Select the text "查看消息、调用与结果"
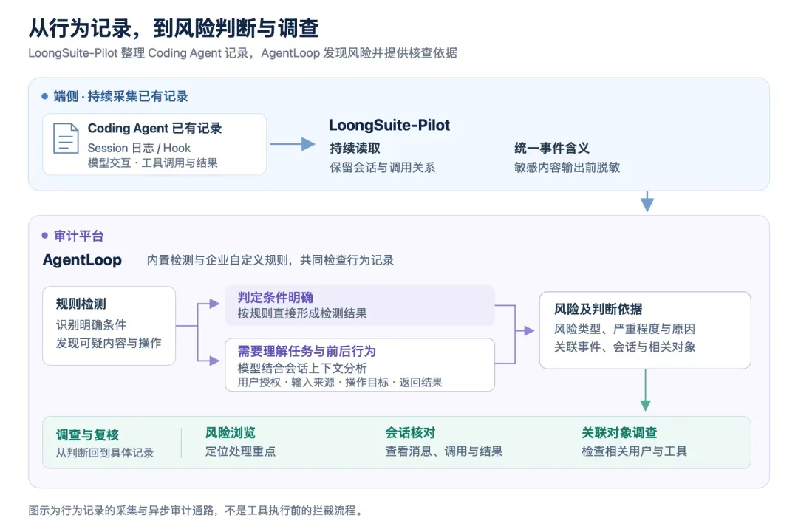 (444, 451)
